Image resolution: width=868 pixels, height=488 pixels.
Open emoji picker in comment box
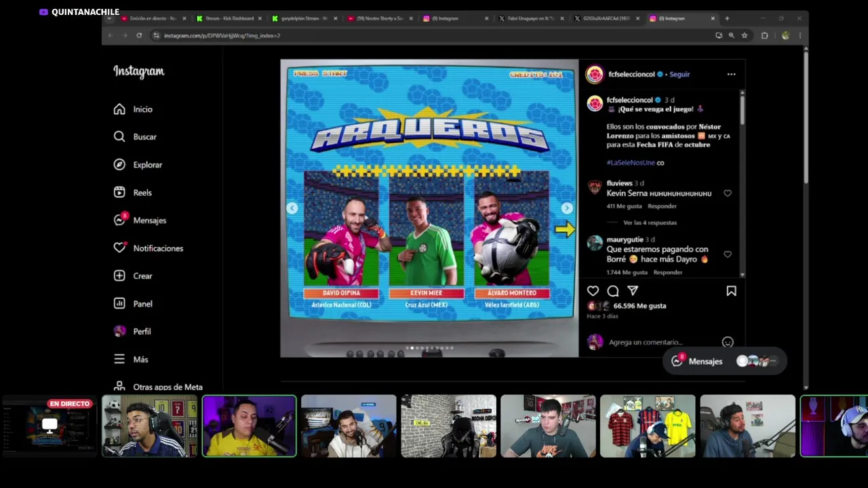728,342
